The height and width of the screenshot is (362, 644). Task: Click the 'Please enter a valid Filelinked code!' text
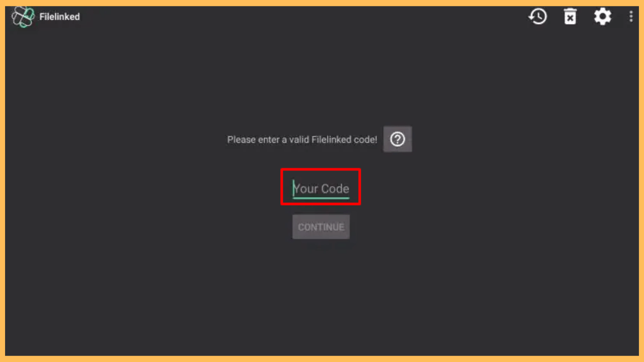click(302, 140)
